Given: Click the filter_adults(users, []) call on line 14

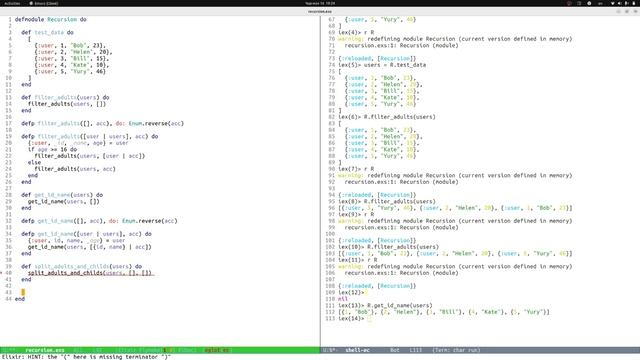Looking at the screenshot, I should click(67, 104).
